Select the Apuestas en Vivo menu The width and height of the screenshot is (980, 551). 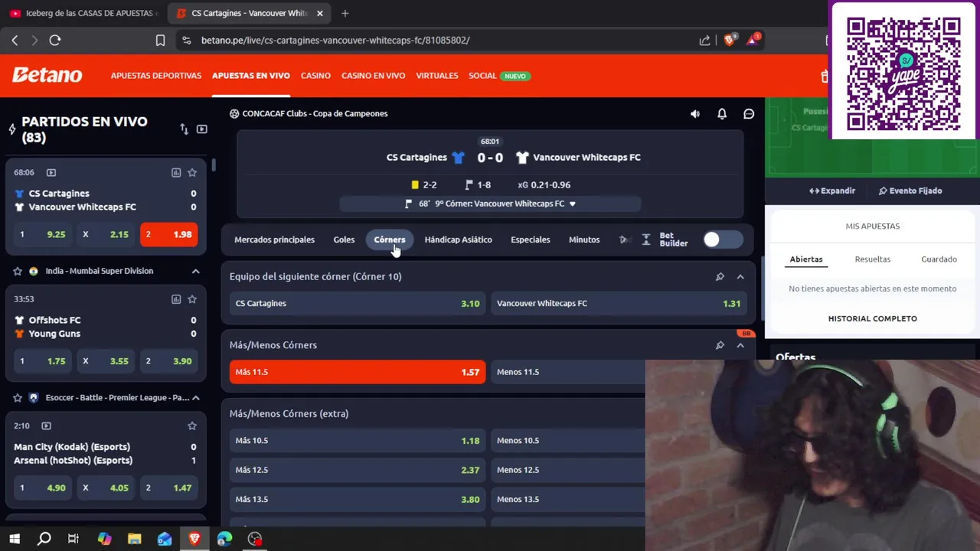click(x=251, y=76)
